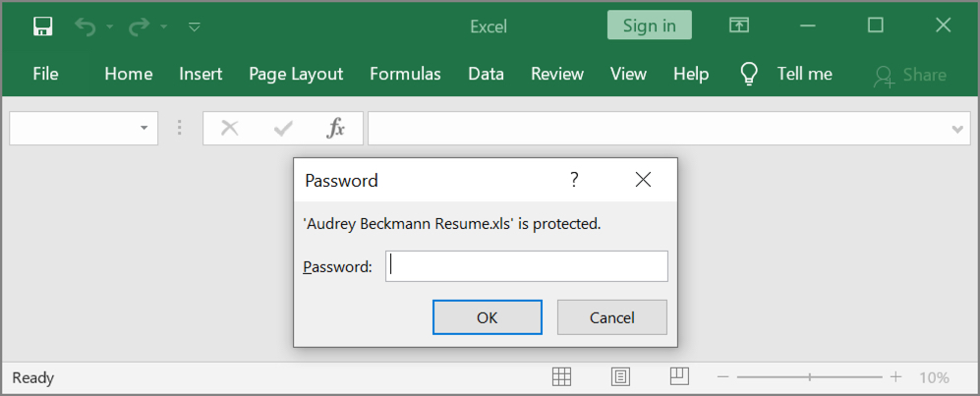
Task: Open the Review tab
Action: coord(557,74)
